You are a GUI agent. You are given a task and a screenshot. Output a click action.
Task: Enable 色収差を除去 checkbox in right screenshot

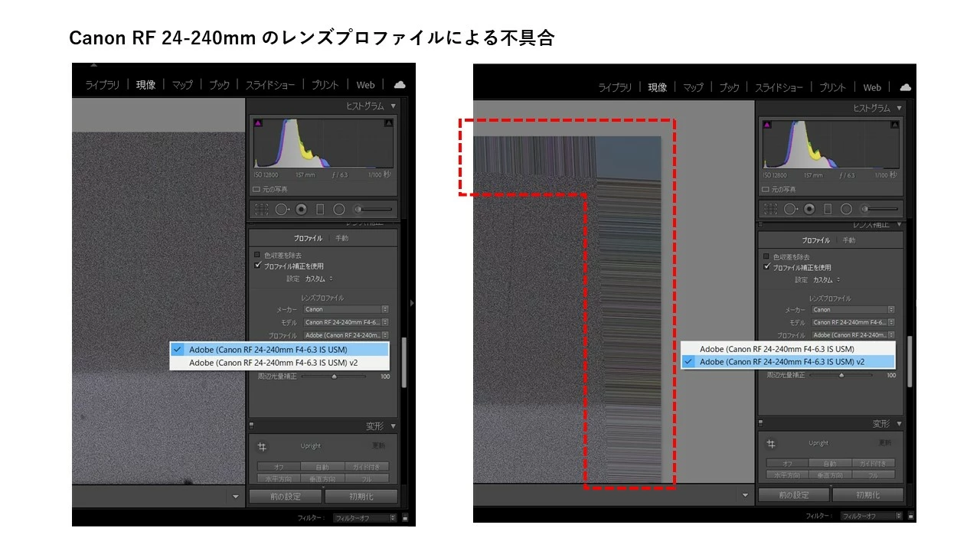pyautogui.click(x=767, y=256)
